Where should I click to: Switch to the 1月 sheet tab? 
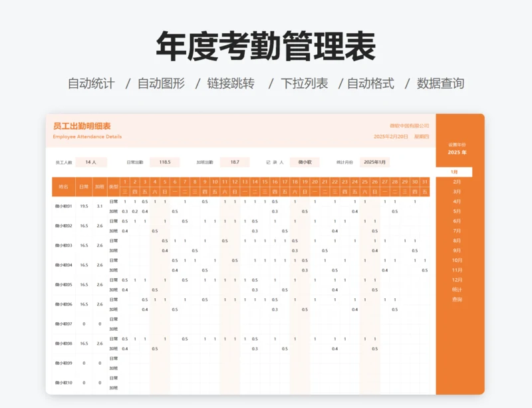[x=454, y=172]
